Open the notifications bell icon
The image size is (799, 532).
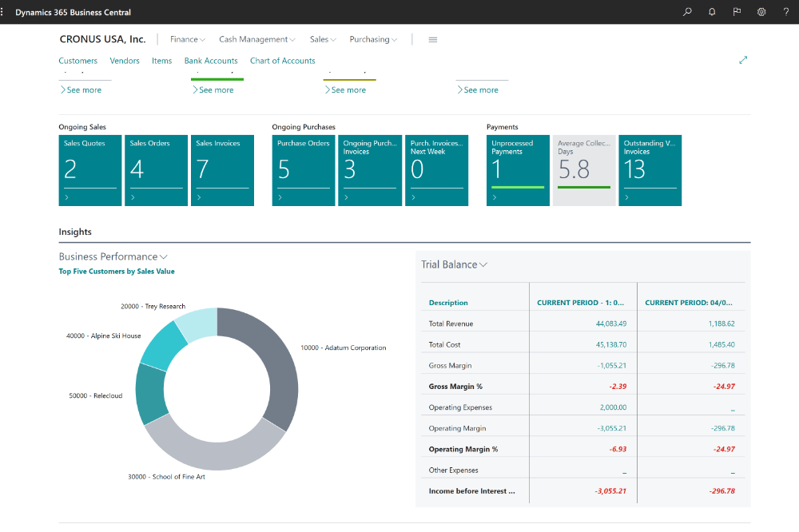point(712,12)
